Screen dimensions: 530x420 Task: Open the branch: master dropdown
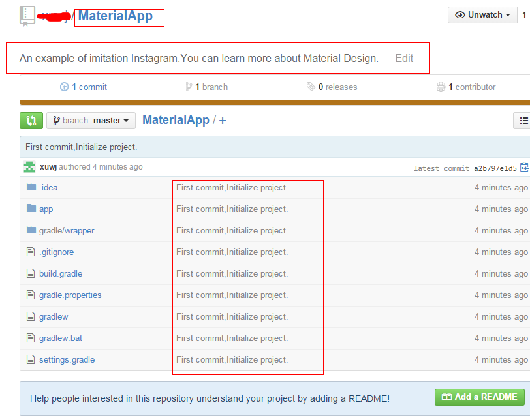tap(91, 121)
